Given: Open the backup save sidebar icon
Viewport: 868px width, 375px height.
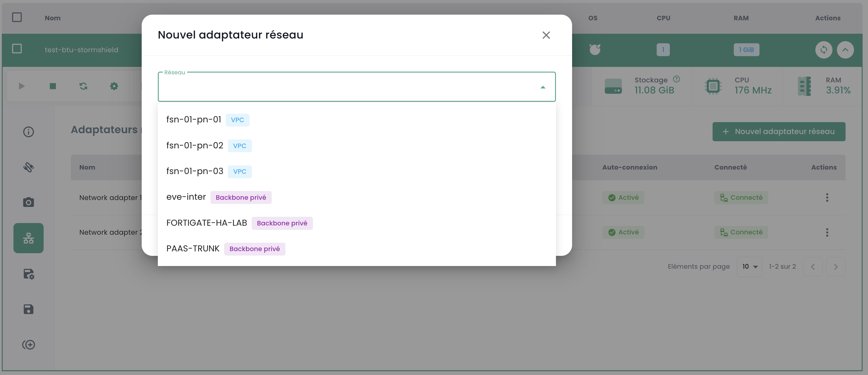Looking at the screenshot, I should coord(28,309).
